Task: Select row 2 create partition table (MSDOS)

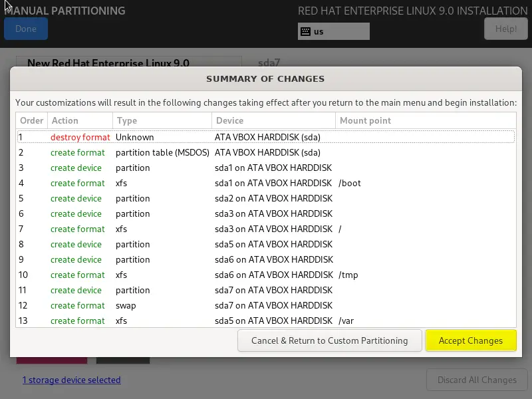Action: [266, 152]
